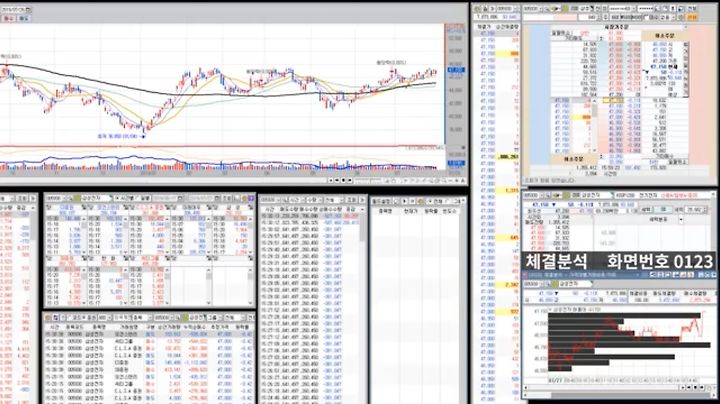Click the query button in tick list window toolbar
720x404 pixels.
(351, 200)
